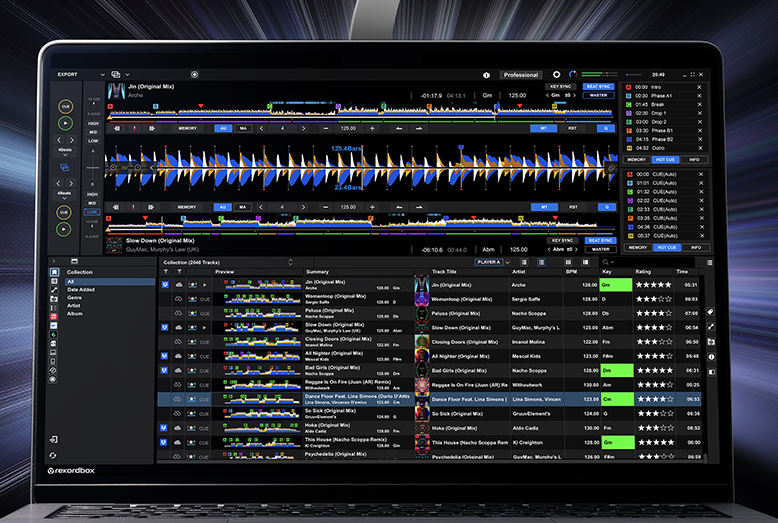The image size is (778, 523).
Task: Open search magnifier icon in browser
Action: click(605, 262)
